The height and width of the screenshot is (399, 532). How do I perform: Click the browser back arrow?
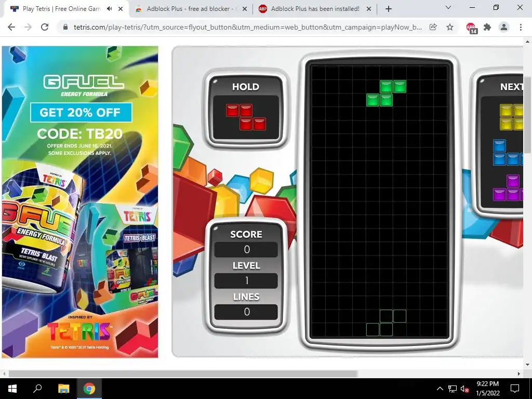click(11, 27)
